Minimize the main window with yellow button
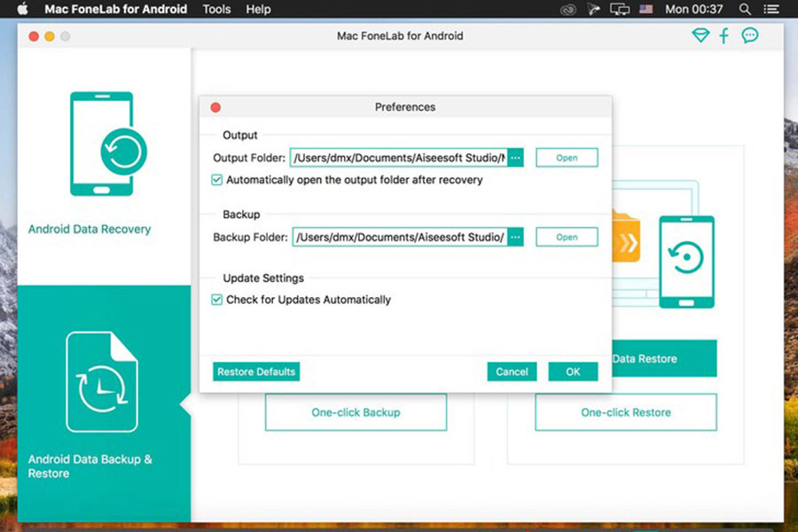 (x=50, y=36)
